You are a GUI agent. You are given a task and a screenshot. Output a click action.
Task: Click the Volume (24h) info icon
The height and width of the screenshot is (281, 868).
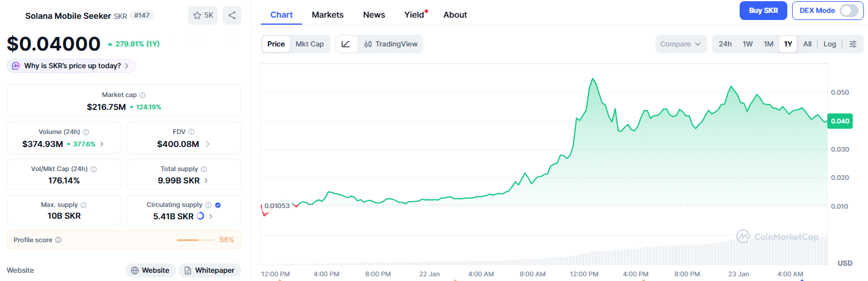pyautogui.click(x=86, y=132)
